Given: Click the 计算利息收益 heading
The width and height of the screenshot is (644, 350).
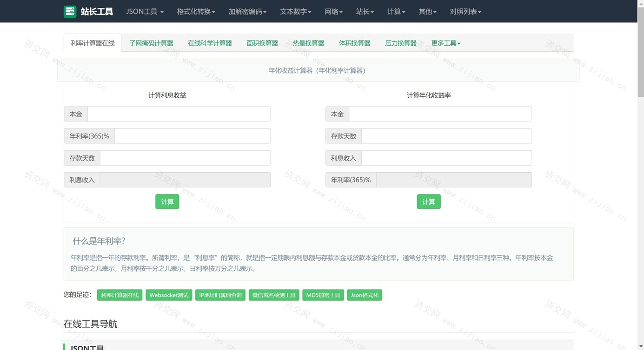Looking at the screenshot, I should pos(167,95).
